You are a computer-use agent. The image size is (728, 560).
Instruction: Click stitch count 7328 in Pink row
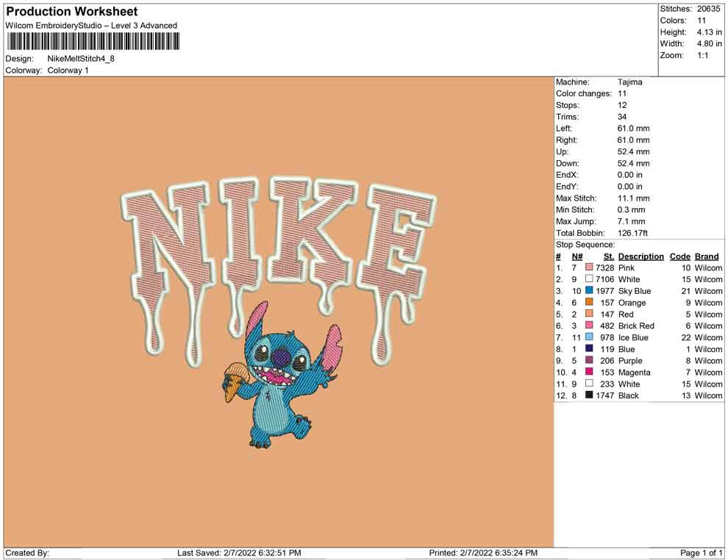coord(605,268)
